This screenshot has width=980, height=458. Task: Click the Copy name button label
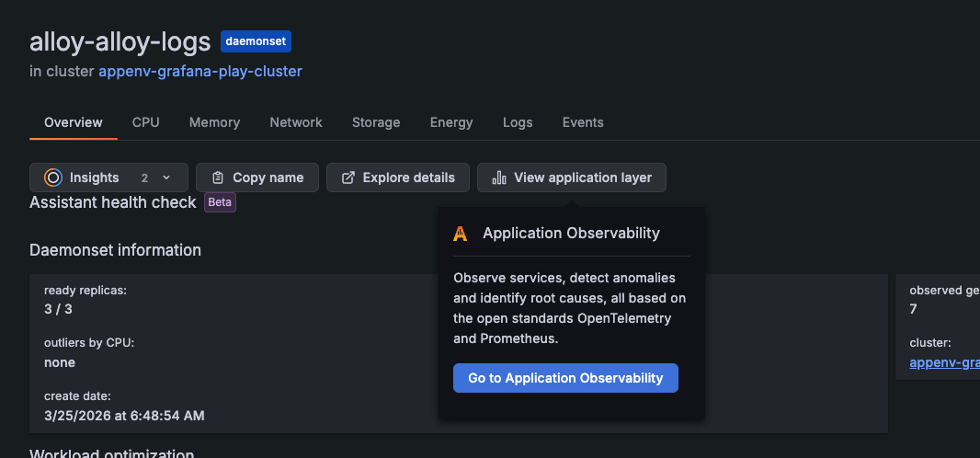click(268, 177)
